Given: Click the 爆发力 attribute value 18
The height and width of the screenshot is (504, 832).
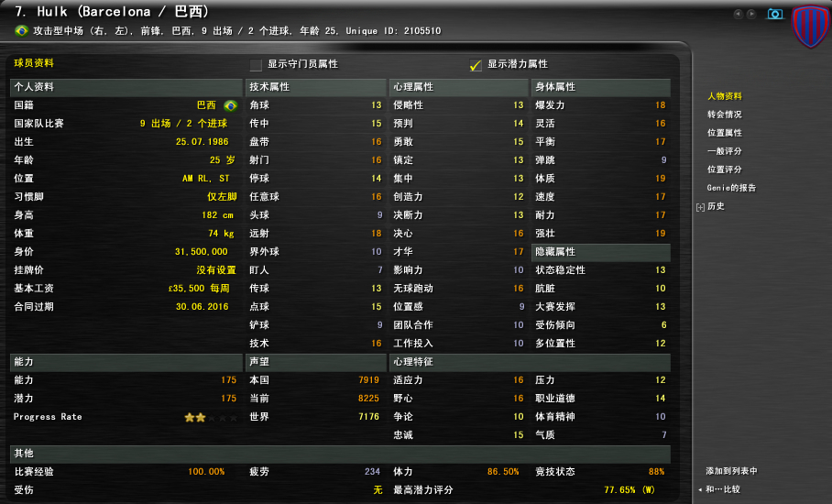Looking at the screenshot, I should click(x=660, y=105).
